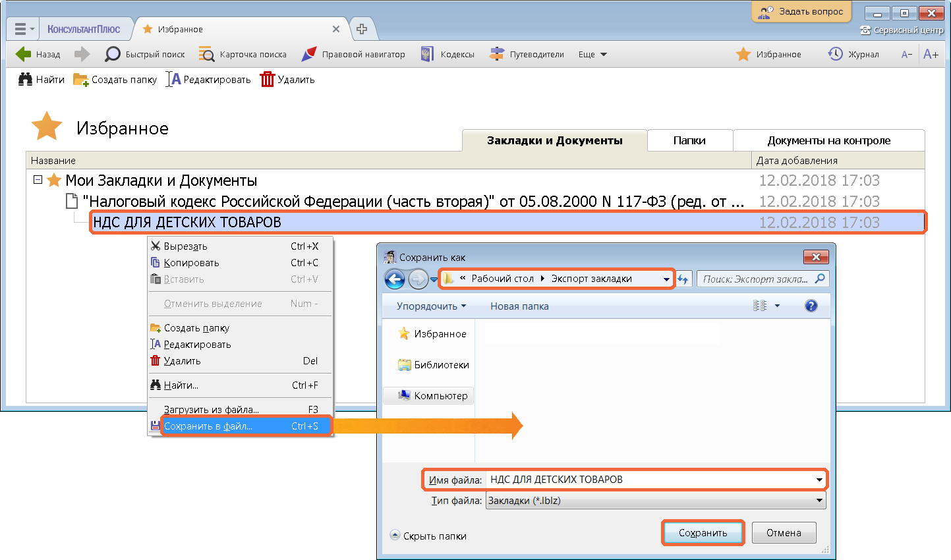
Task: Choose Загрузить из файла... in context menu
Action: click(241, 410)
